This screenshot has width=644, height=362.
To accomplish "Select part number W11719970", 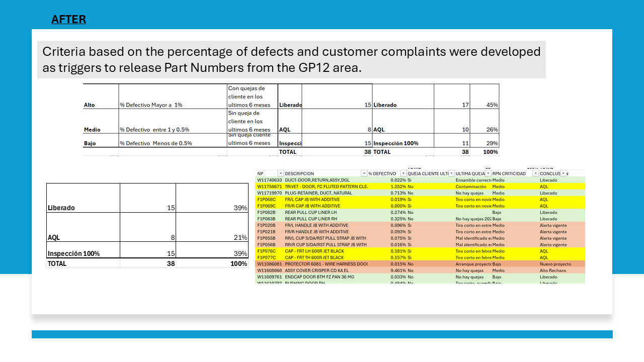I will coord(270,193).
